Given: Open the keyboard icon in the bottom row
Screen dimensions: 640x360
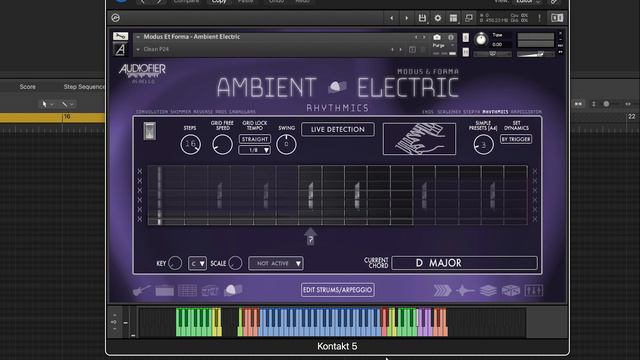Looking at the screenshot, I should [210, 291].
